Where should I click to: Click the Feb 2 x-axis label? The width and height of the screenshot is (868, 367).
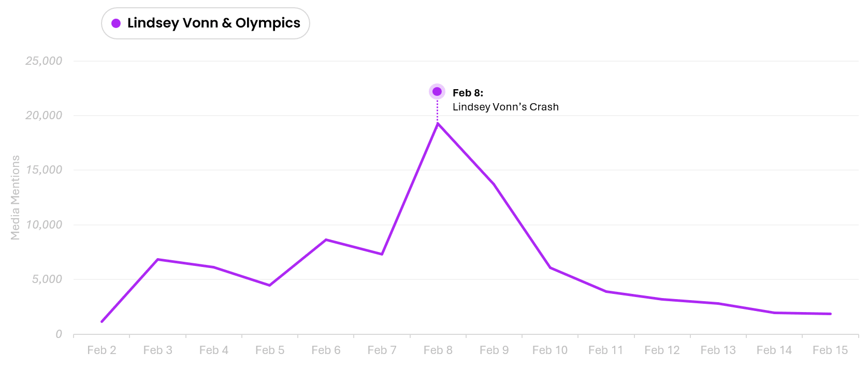pos(102,350)
